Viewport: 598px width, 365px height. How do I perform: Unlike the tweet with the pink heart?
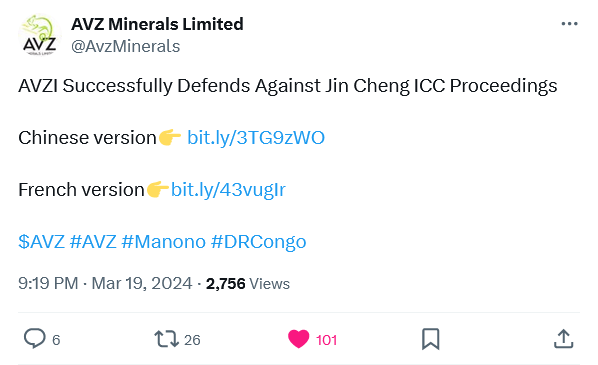[x=298, y=339]
